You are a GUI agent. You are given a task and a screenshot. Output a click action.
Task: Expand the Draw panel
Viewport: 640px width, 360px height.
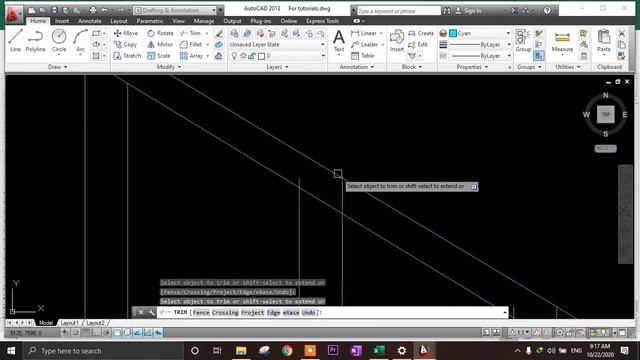coord(57,67)
